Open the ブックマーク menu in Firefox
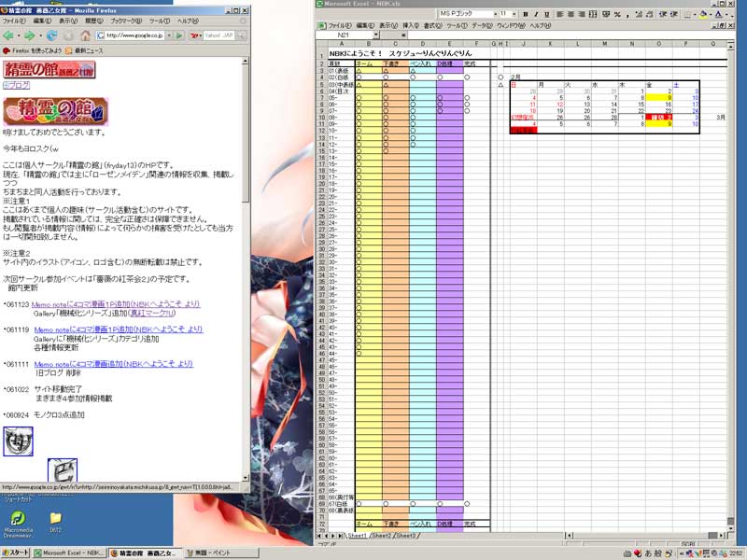The width and height of the screenshot is (747, 560). 126,21
